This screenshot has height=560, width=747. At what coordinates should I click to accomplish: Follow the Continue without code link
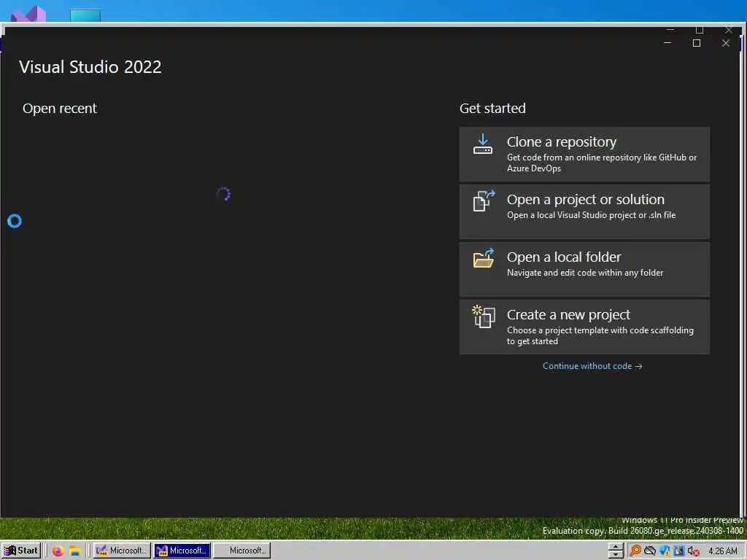(x=592, y=366)
